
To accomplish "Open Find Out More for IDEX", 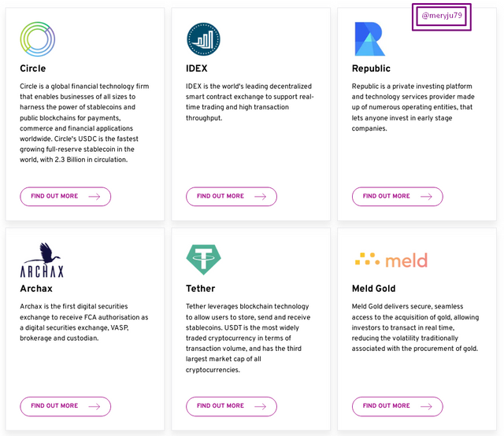I will (232, 196).
